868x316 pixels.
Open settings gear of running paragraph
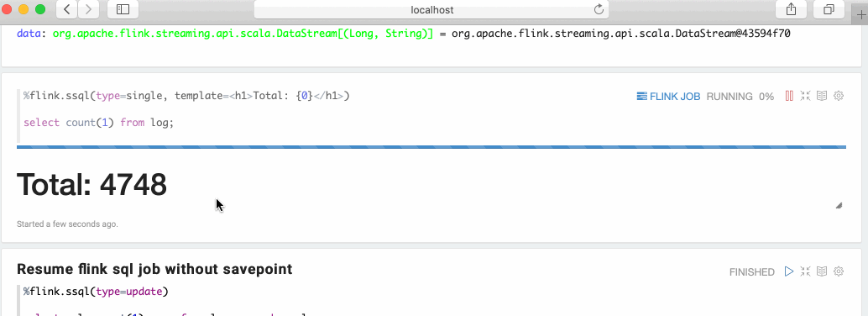click(839, 96)
